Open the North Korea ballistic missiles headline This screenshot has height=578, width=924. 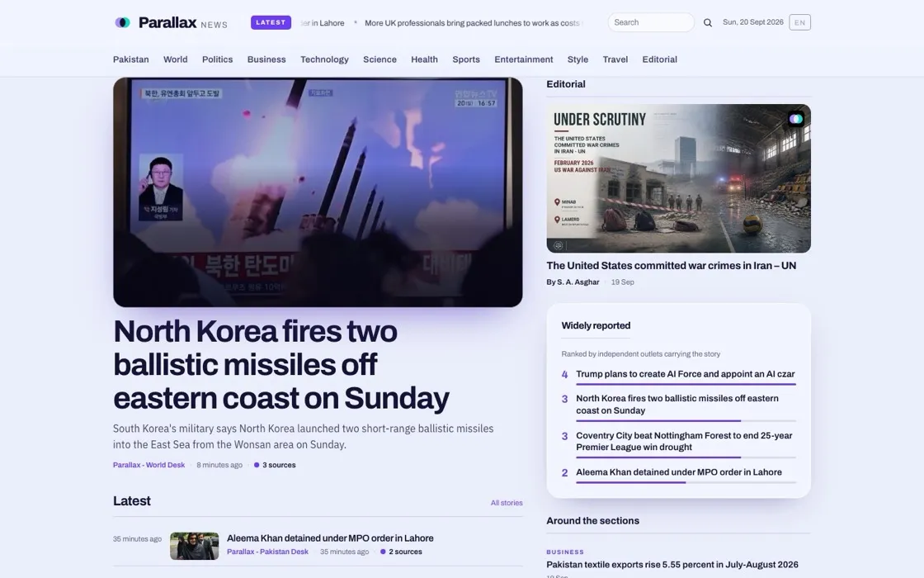(281, 364)
